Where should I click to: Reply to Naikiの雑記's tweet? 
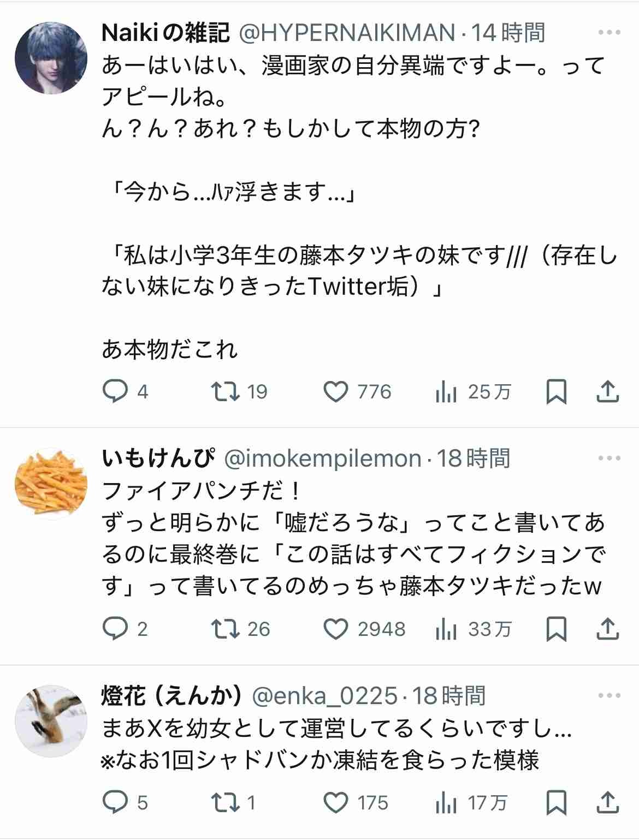point(115,391)
